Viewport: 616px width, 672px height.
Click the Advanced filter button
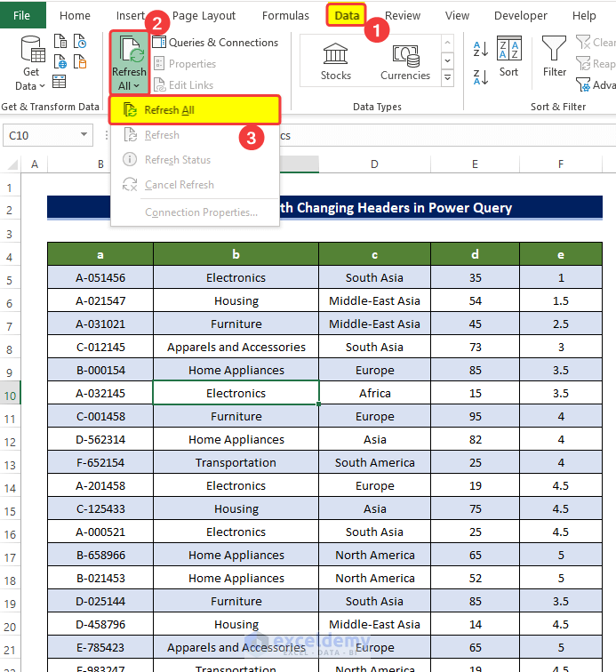pyautogui.click(x=596, y=85)
